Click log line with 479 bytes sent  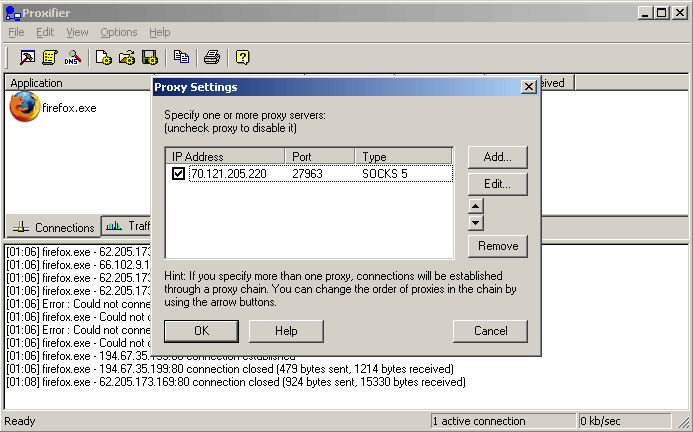click(230, 369)
